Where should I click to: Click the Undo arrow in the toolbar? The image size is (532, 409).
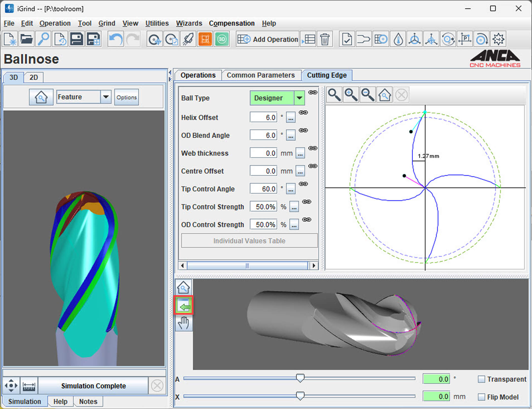[116, 39]
